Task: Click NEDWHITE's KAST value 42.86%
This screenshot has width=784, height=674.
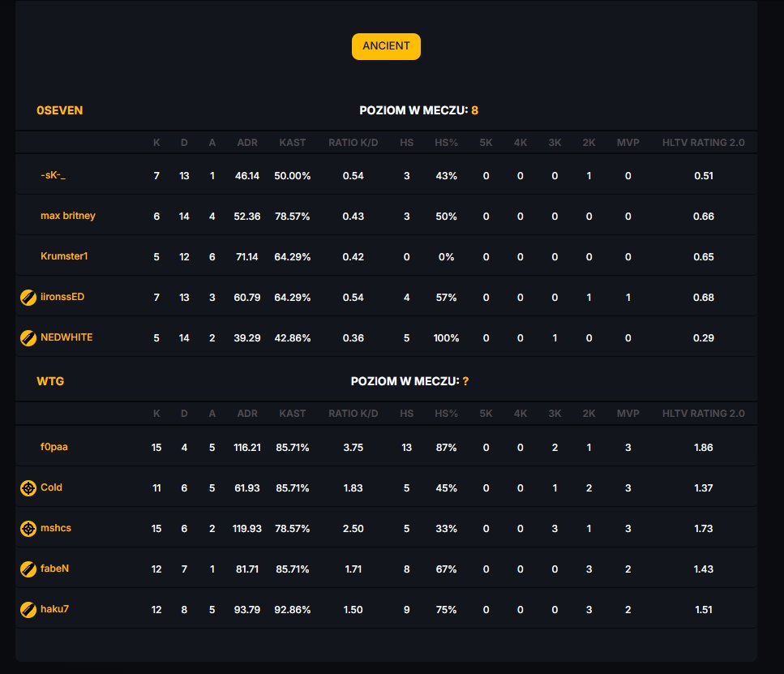Action: (x=293, y=338)
